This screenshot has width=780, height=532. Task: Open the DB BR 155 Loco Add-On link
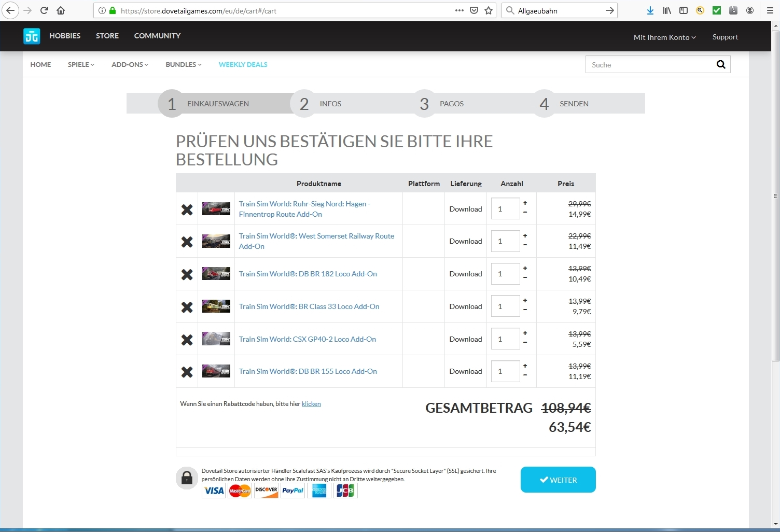point(308,371)
